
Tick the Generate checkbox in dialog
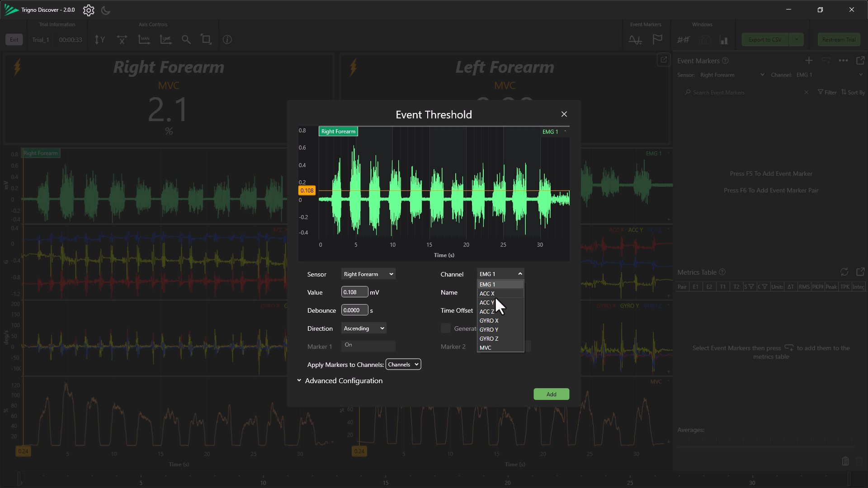[x=446, y=328]
